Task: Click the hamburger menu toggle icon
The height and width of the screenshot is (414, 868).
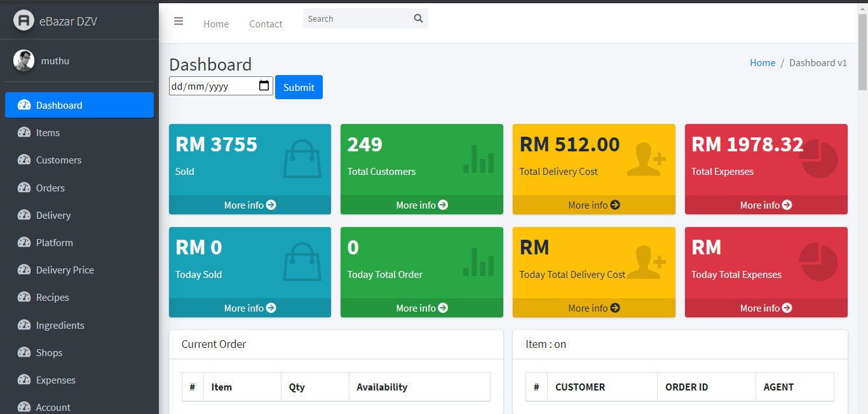Action: (179, 21)
